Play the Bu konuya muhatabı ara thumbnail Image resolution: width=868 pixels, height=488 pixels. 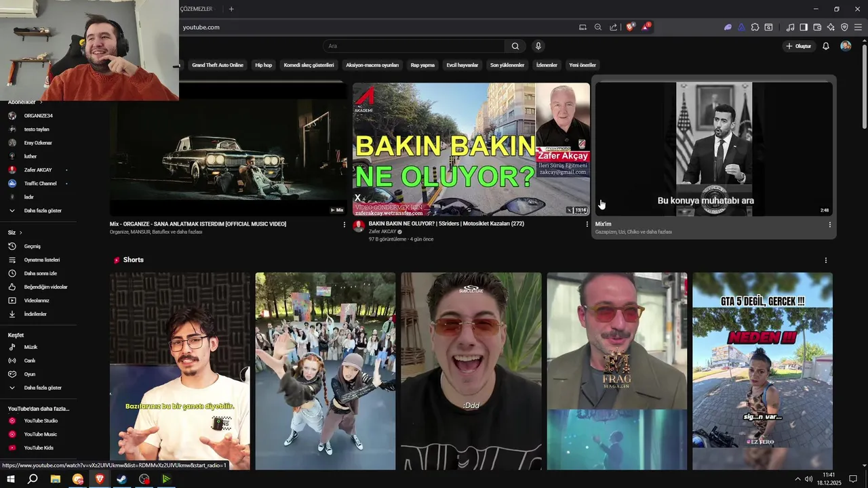pos(714,149)
